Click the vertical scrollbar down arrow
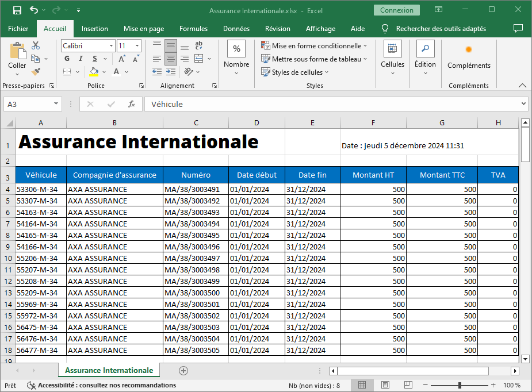 coord(525,359)
